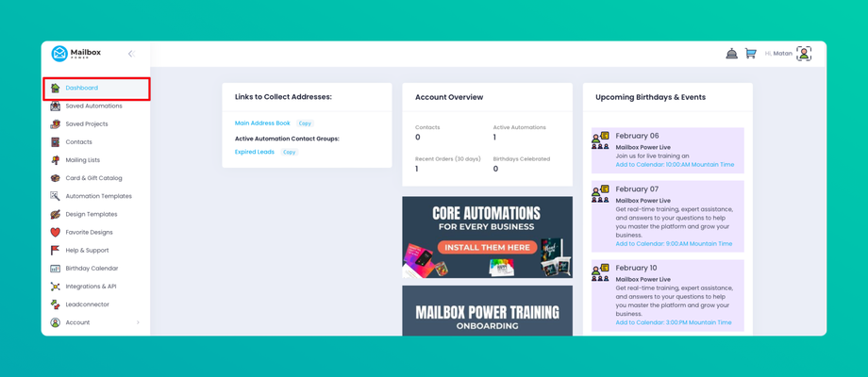
Task: Click the February 10 event icon
Action: tap(601, 272)
